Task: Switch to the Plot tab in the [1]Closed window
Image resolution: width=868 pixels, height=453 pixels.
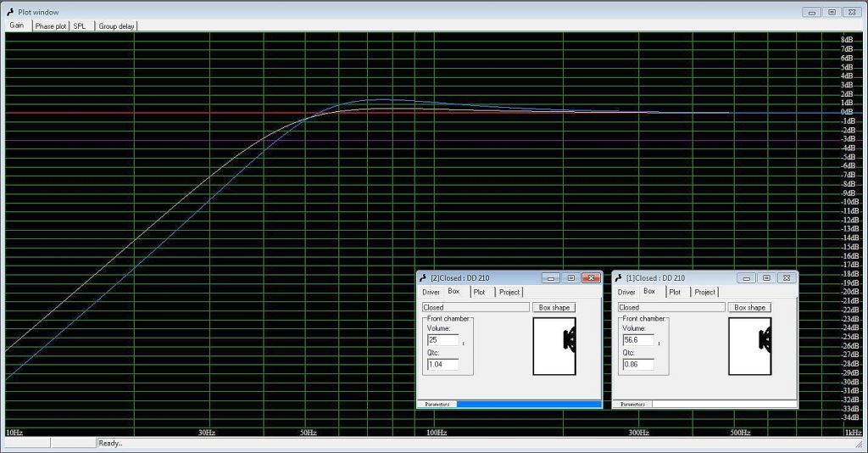Action: pyautogui.click(x=674, y=293)
